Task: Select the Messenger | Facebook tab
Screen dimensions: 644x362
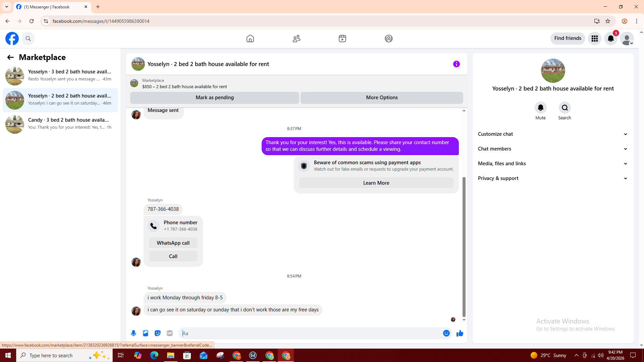Action: click(x=52, y=7)
